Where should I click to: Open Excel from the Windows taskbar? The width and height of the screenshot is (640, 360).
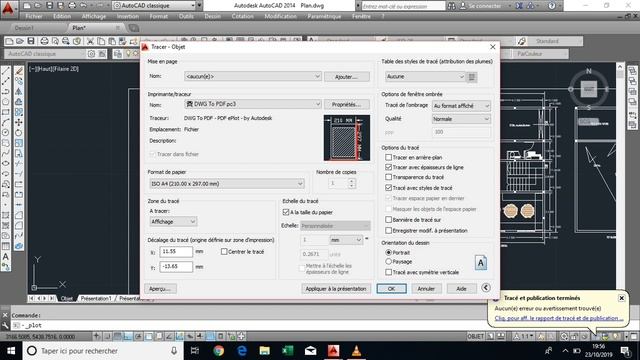tap(287, 351)
